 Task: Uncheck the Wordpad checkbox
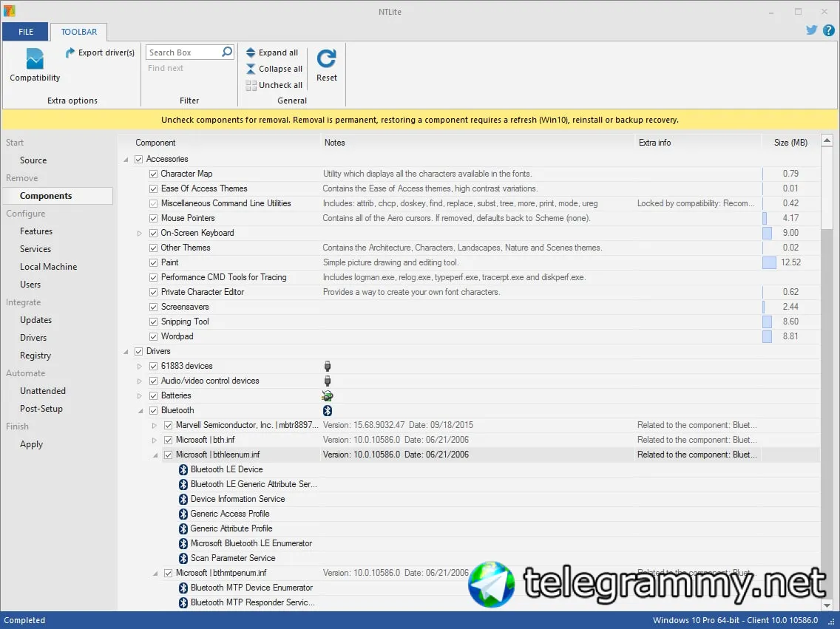coord(153,337)
